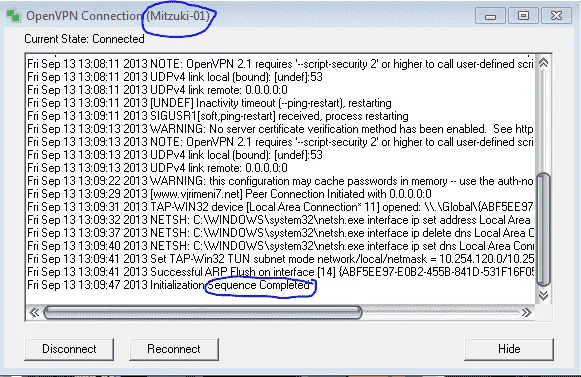Select the 13:09:13 server certificate warning line

(x=280, y=129)
